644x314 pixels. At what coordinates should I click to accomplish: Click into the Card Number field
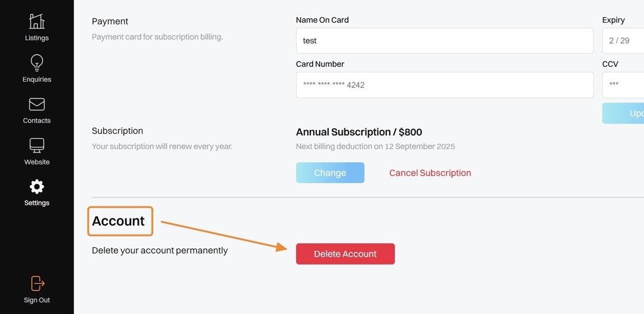point(444,85)
